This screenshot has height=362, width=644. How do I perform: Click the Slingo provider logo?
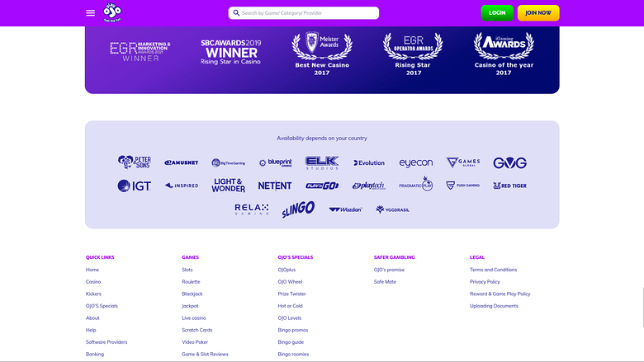point(297,209)
